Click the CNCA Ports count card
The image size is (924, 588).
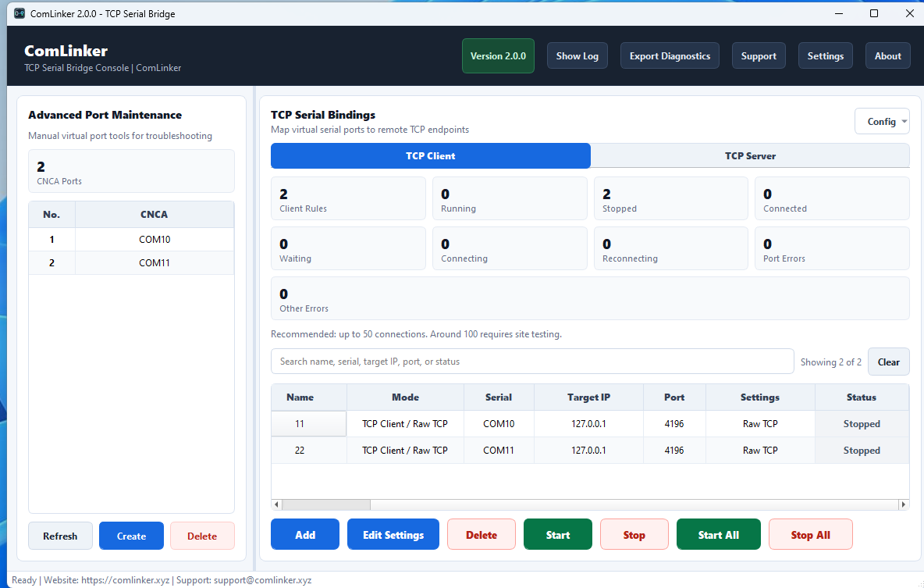pos(131,171)
